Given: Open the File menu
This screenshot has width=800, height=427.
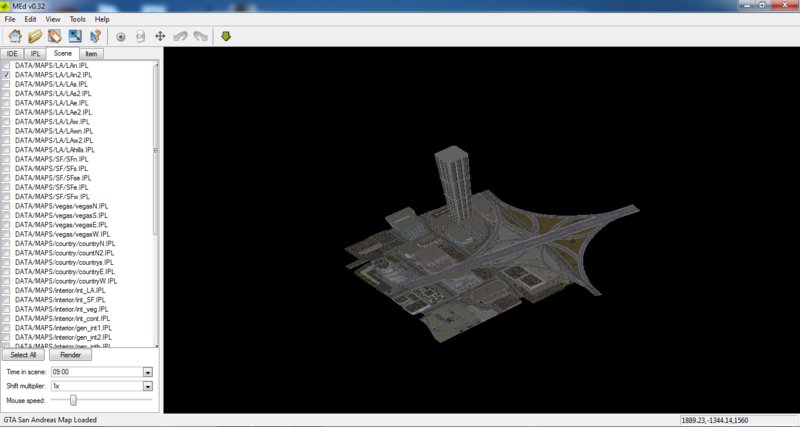Looking at the screenshot, I should 10,19.
